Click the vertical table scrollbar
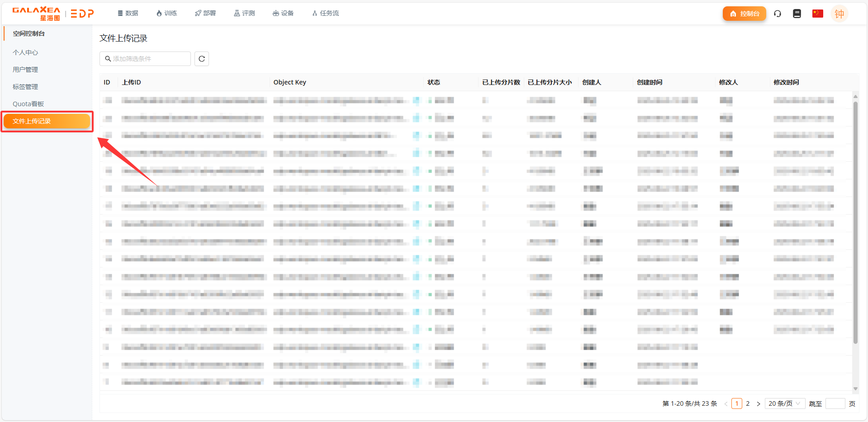Screen dimensions: 868x422 click(855, 221)
